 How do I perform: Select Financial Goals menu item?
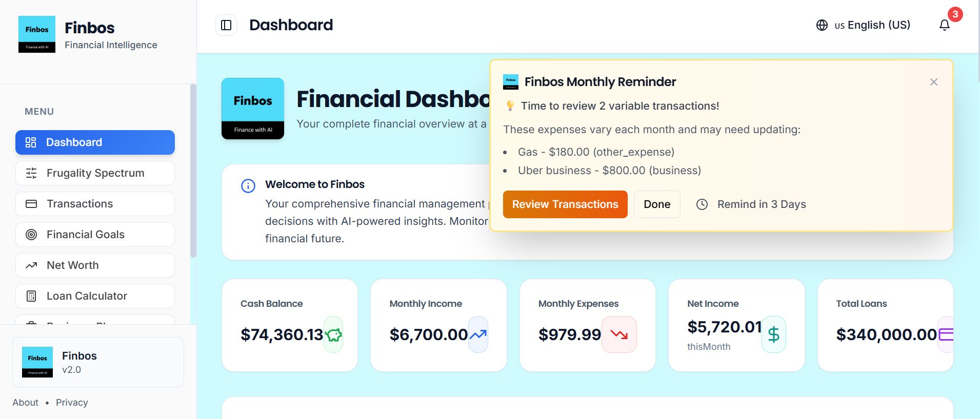point(95,235)
